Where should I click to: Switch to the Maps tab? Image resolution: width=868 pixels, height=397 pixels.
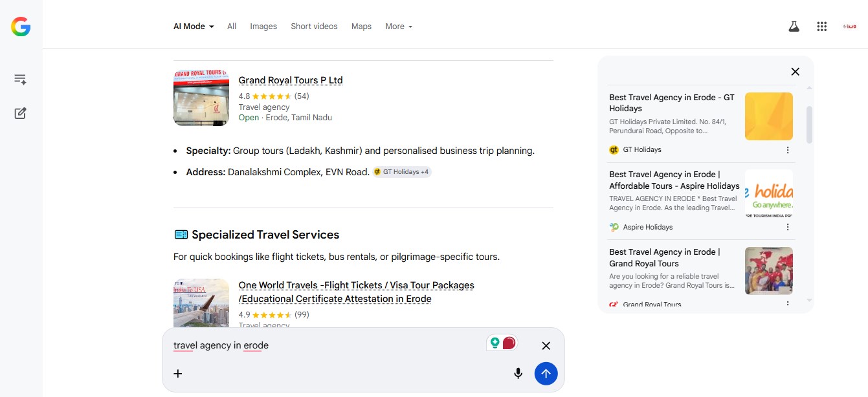[361, 27]
